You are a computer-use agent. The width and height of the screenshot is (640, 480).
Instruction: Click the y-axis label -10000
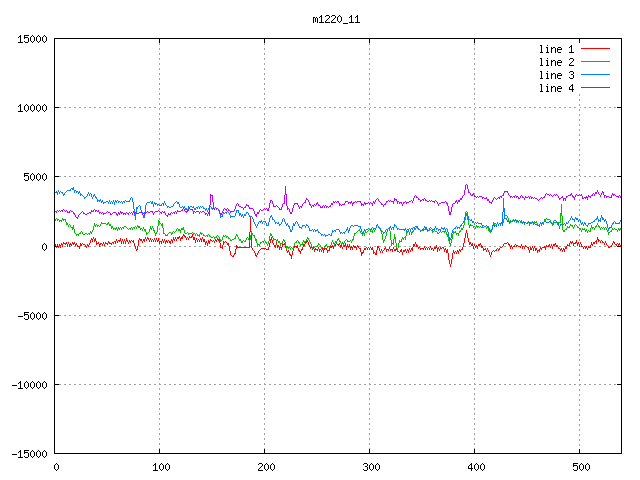point(29,385)
